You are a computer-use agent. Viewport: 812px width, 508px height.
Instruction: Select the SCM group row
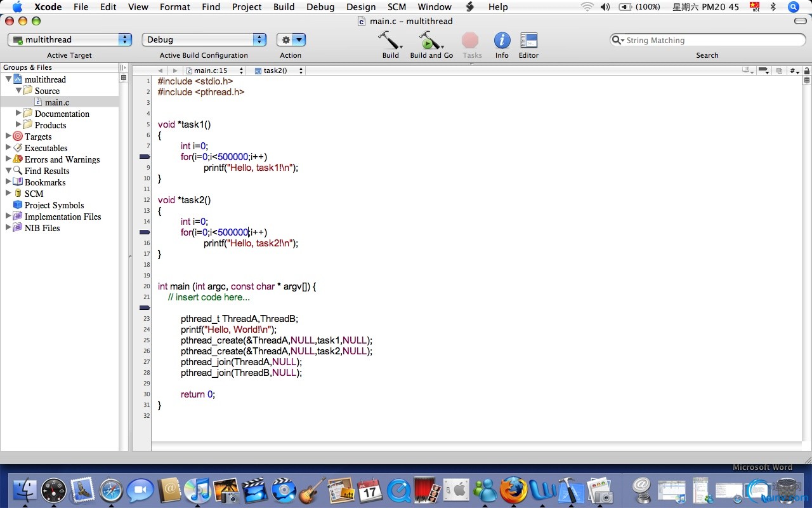click(59, 194)
